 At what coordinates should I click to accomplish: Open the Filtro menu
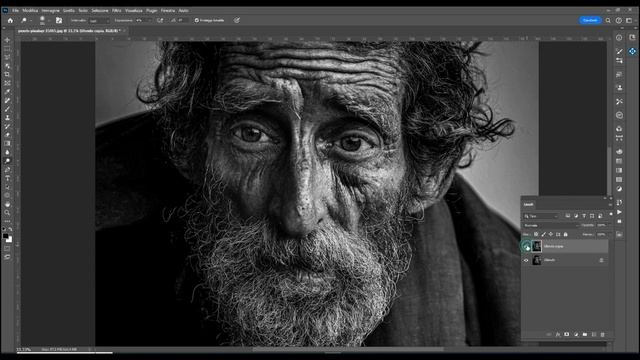(117, 10)
